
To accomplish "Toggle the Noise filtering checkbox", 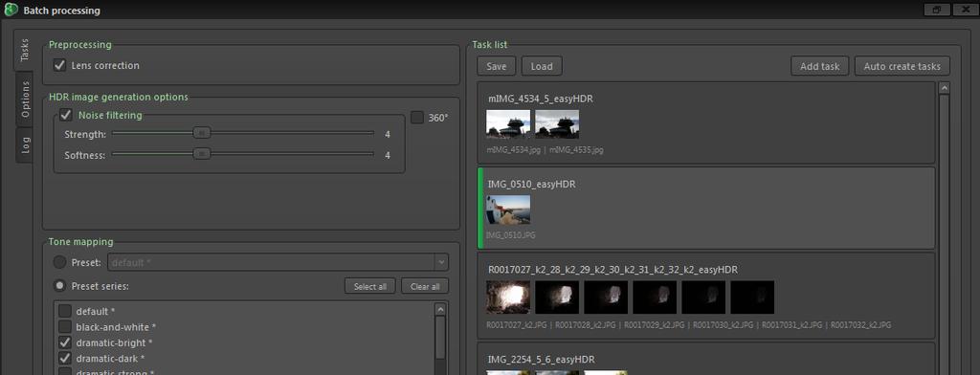I will [x=66, y=115].
